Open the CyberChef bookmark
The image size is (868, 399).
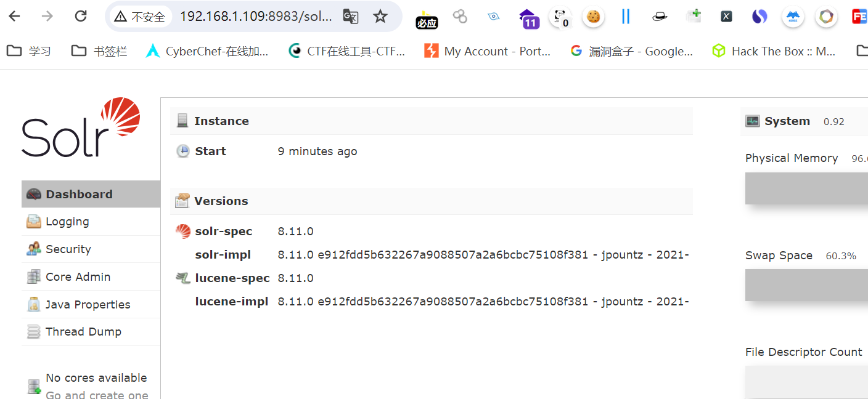pyautogui.click(x=207, y=51)
